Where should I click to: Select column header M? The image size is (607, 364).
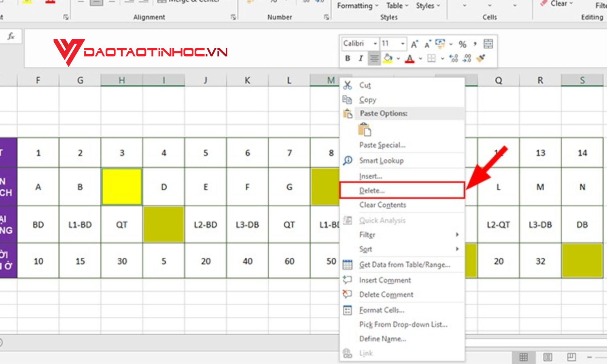[x=329, y=80]
